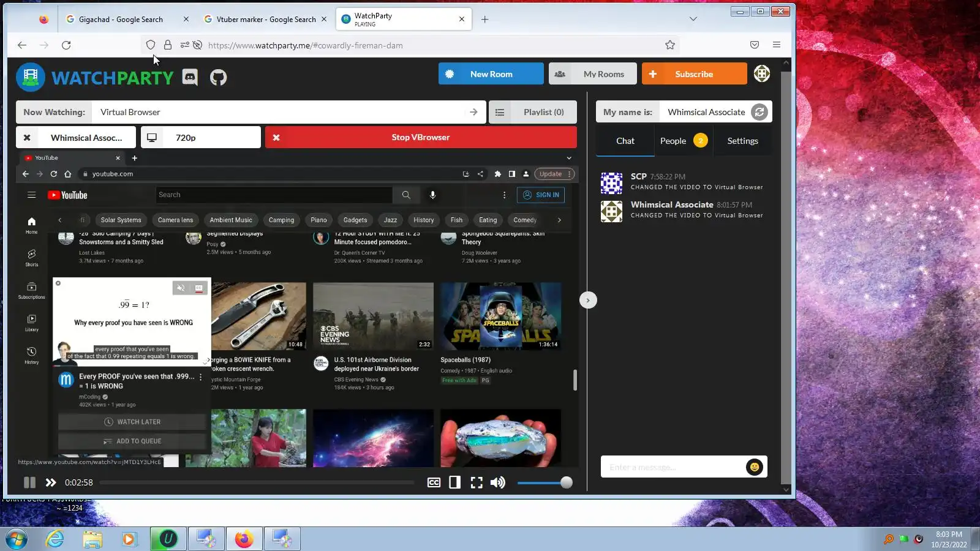
Task: Click the YouTube search magnifier icon
Action: click(x=406, y=195)
